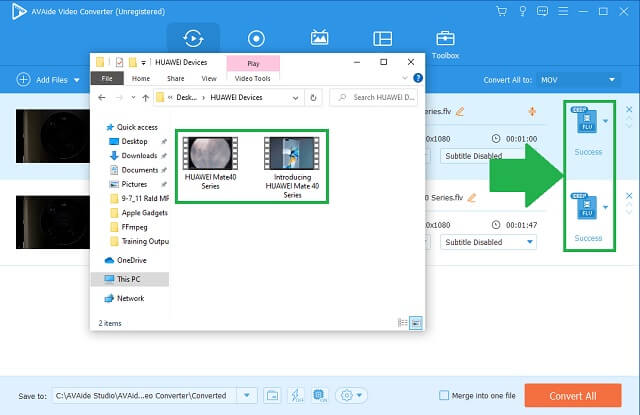Screen dimensions: 640x415
Task: Click the register key icon
Action: coord(522,11)
